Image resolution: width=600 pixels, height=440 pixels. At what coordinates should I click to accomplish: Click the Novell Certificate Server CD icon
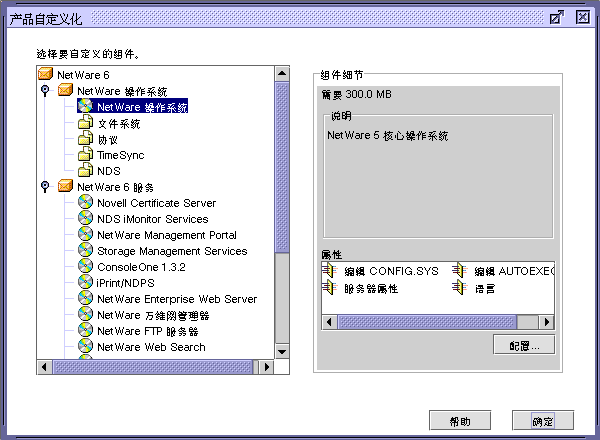tap(85, 202)
